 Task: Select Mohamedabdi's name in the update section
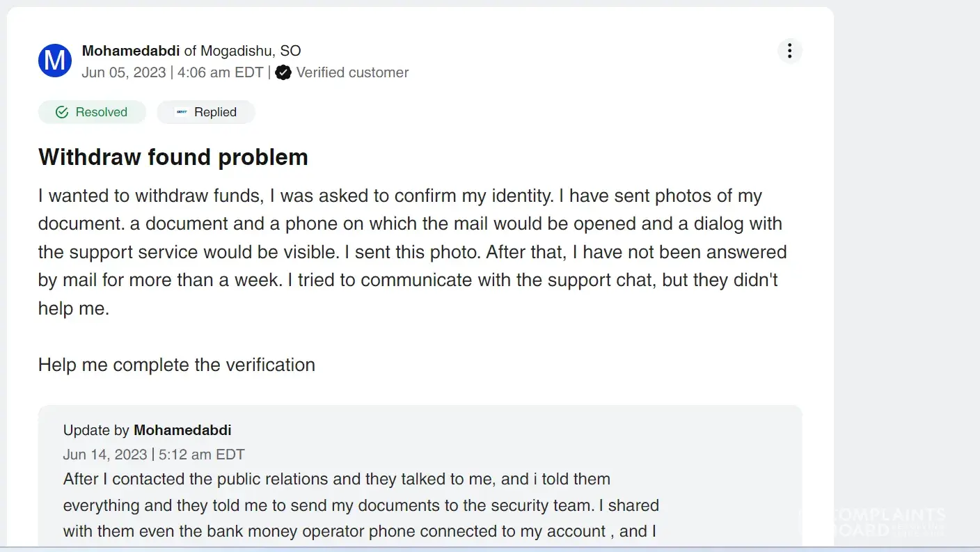point(182,430)
